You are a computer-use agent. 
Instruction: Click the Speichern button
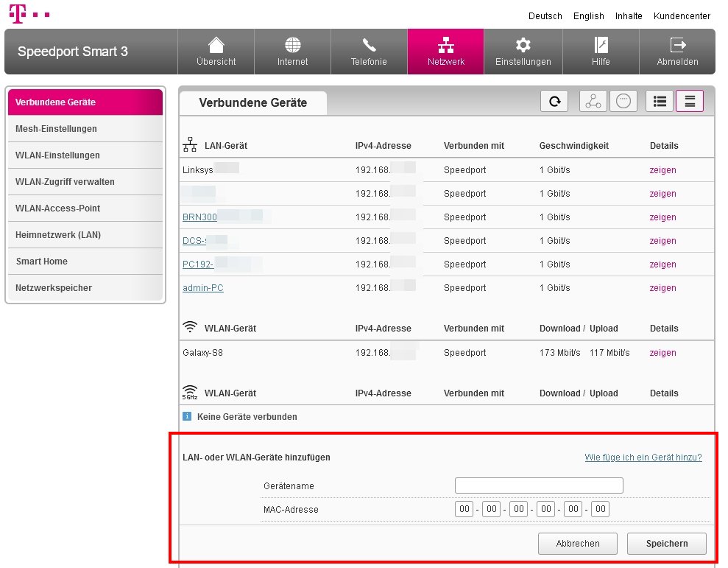[x=665, y=544]
